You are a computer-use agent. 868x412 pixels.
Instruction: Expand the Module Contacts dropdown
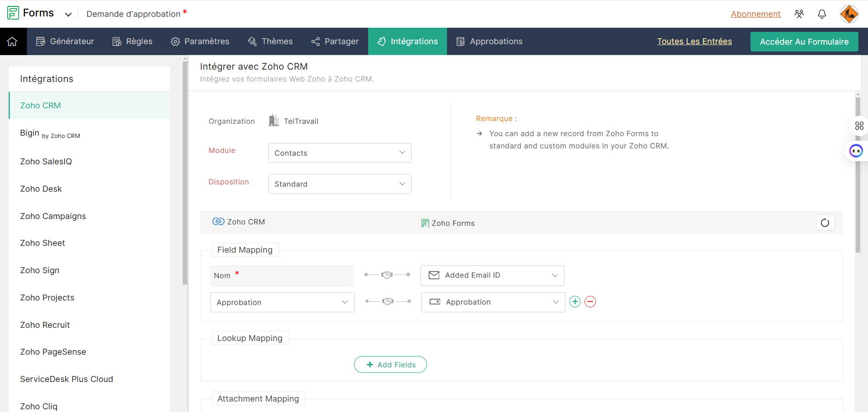(339, 153)
